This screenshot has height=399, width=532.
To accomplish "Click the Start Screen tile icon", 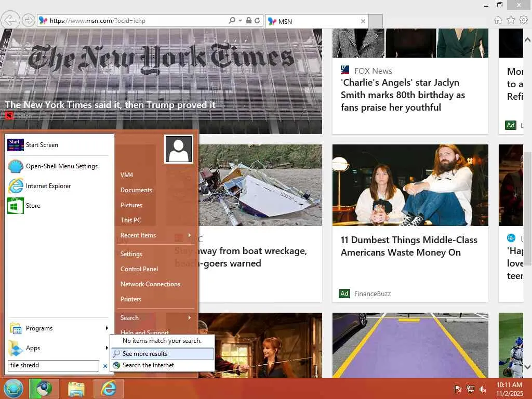I will tap(15, 145).
